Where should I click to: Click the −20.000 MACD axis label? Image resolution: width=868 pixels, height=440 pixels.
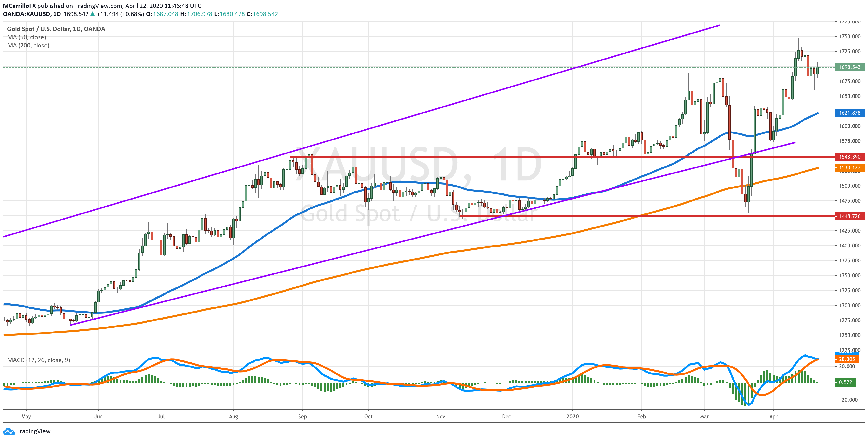(848, 400)
